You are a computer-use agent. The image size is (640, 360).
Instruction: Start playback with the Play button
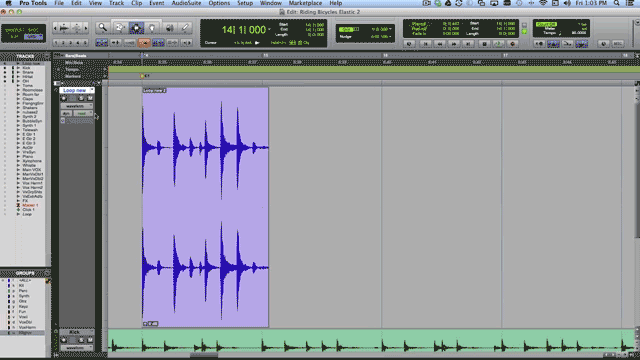tap(498, 44)
